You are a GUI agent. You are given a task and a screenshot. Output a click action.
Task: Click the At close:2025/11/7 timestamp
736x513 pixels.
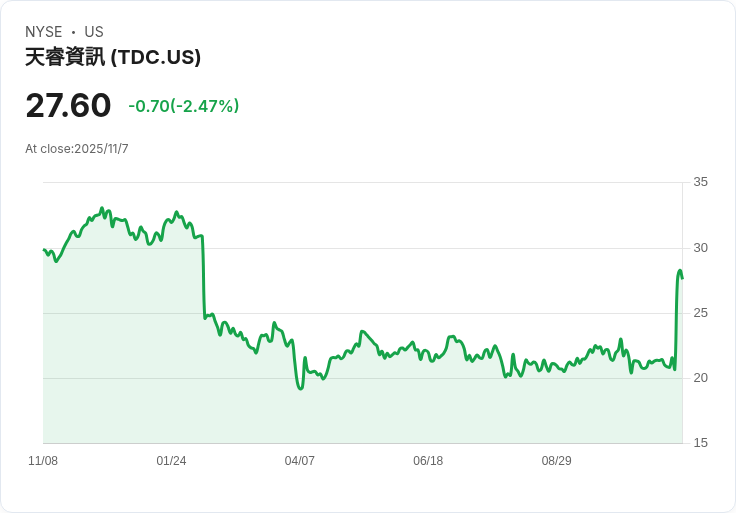click(x=77, y=149)
